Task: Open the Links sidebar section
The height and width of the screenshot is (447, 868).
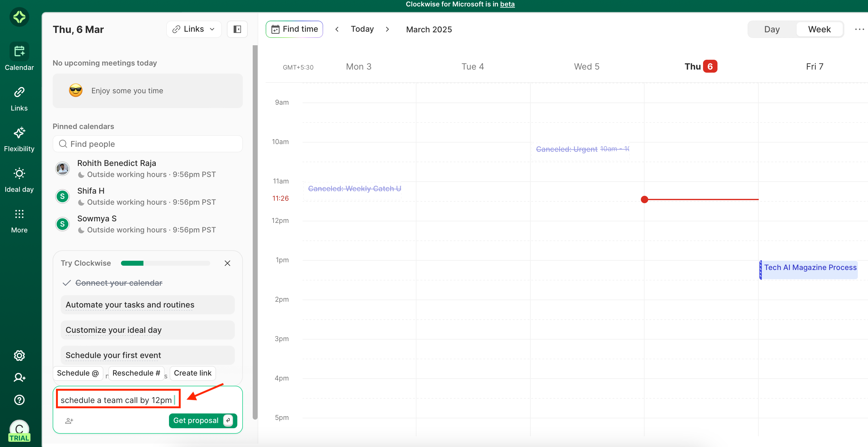Action: pos(19,99)
